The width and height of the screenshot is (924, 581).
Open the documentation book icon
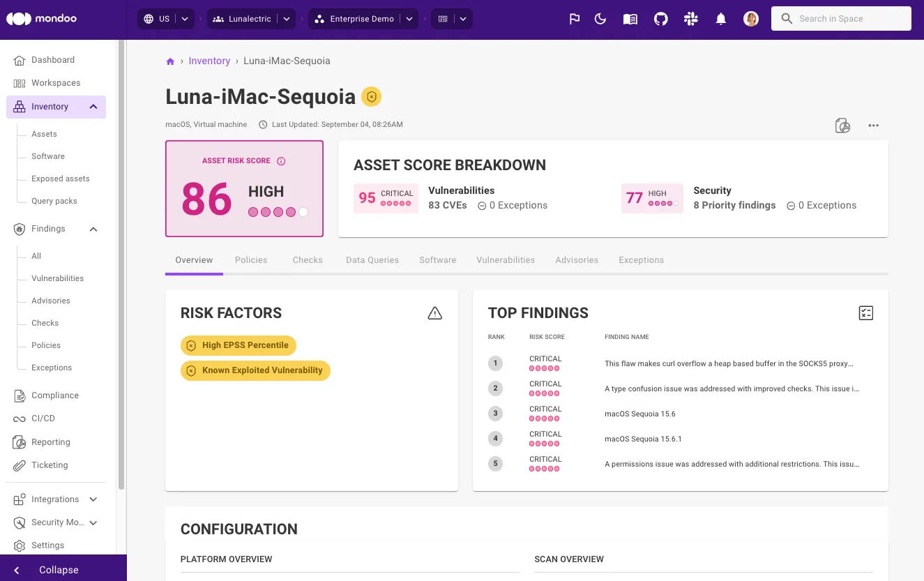tap(630, 19)
